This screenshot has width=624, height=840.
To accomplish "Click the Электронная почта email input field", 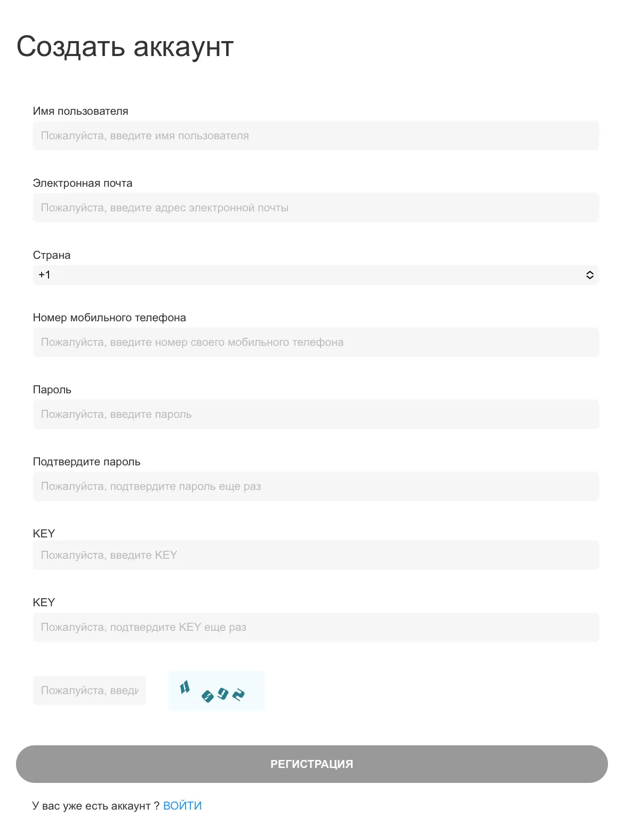I will [316, 208].
